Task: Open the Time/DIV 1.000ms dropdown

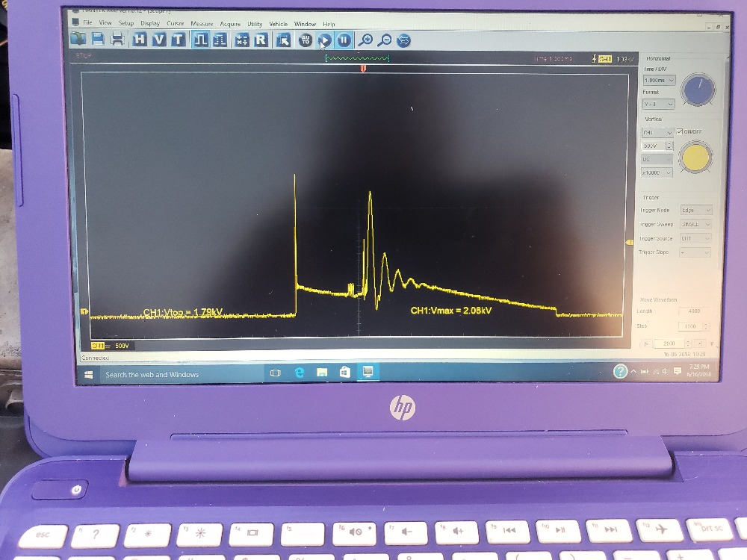Action: point(659,80)
